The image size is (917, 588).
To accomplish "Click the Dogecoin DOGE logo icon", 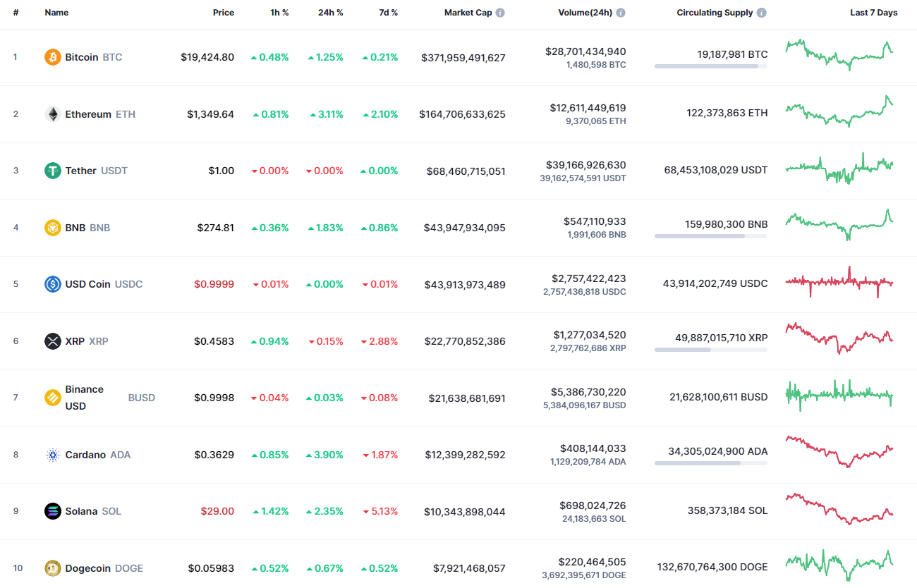I will [53, 568].
